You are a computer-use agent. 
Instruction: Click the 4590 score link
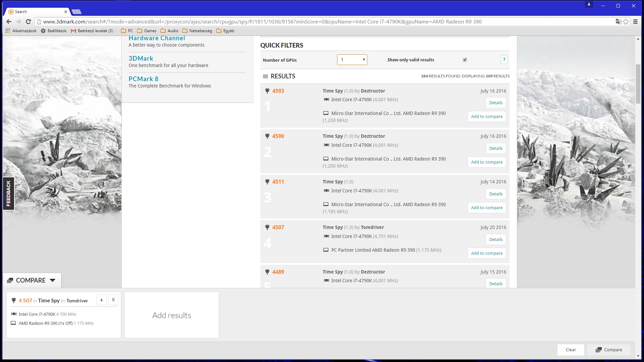point(278,136)
